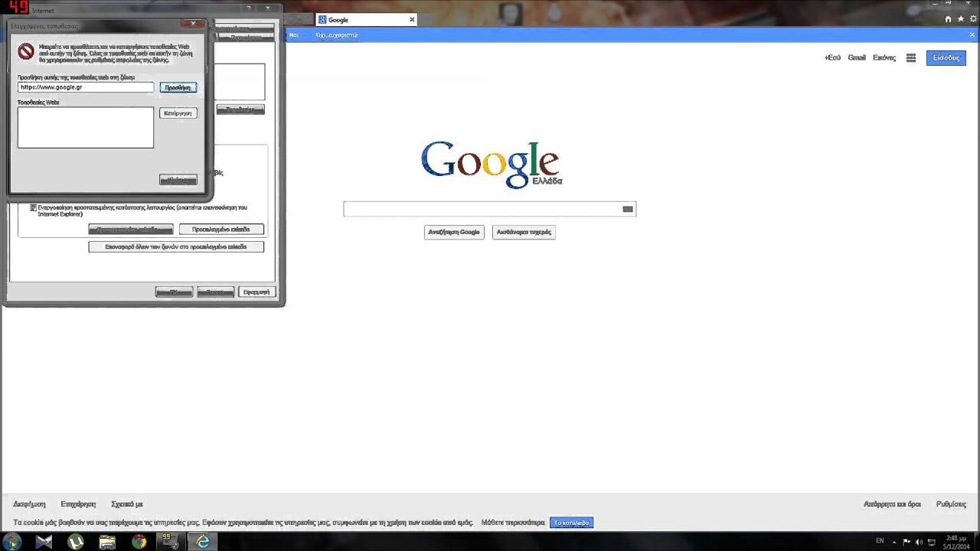Open the Favorites star icon
980x551 pixels.
pyautogui.click(x=961, y=19)
